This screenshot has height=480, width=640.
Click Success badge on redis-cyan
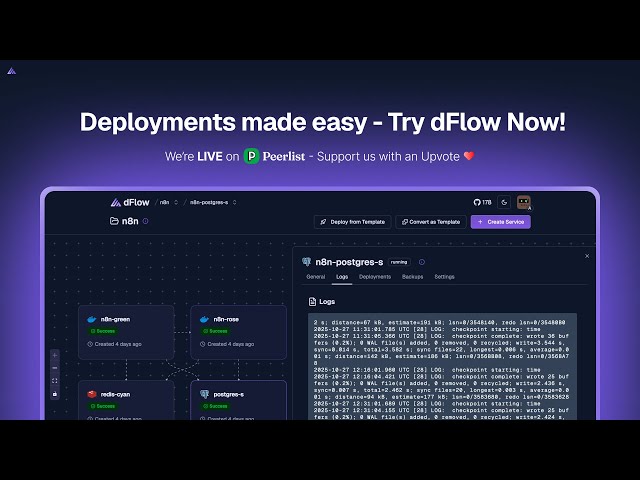[103, 406]
